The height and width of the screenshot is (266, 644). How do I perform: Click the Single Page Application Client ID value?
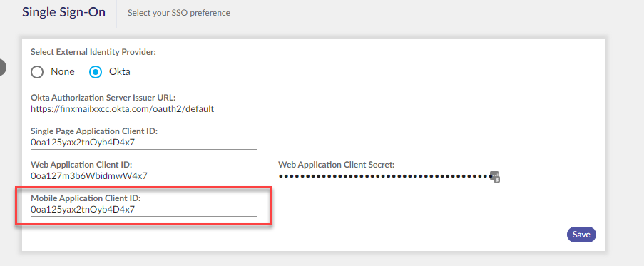point(83,143)
